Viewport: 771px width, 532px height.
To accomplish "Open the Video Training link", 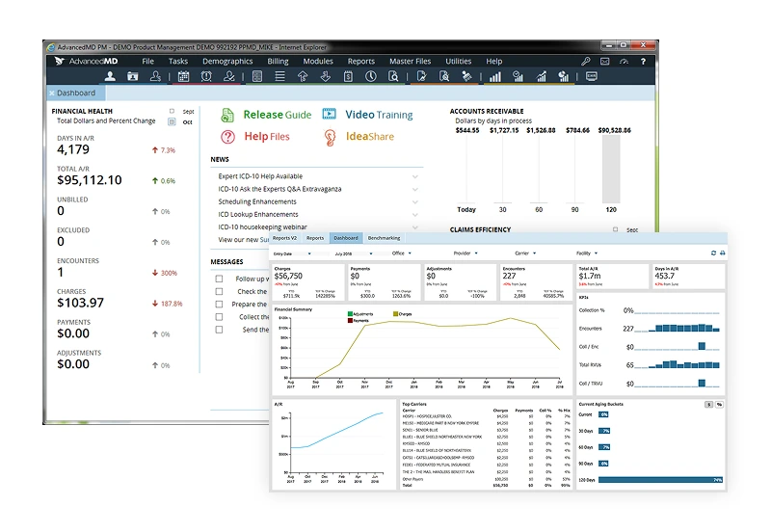I will (379, 115).
